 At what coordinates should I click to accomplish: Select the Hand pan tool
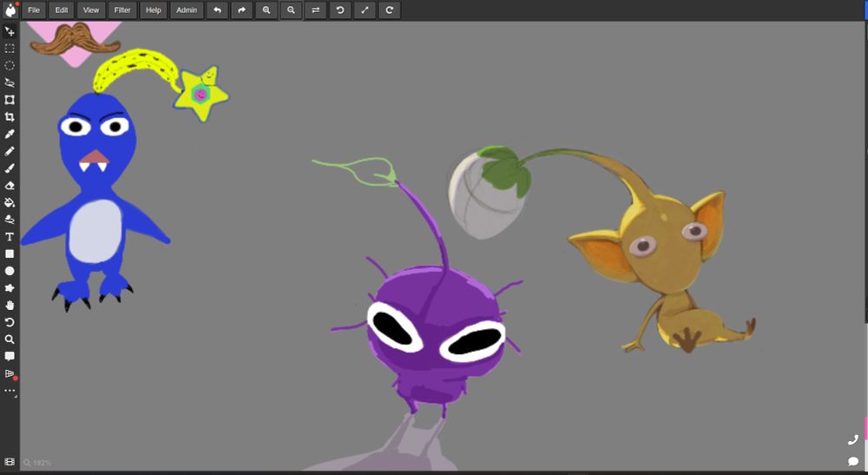click(10, 305)
